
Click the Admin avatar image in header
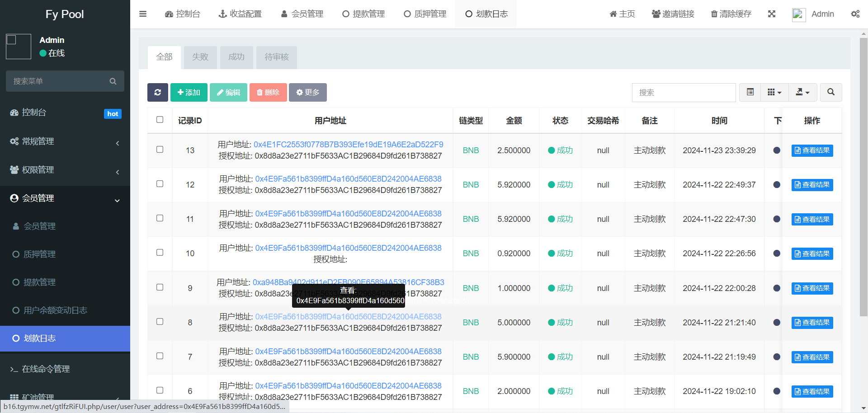[x=798, y=14]
